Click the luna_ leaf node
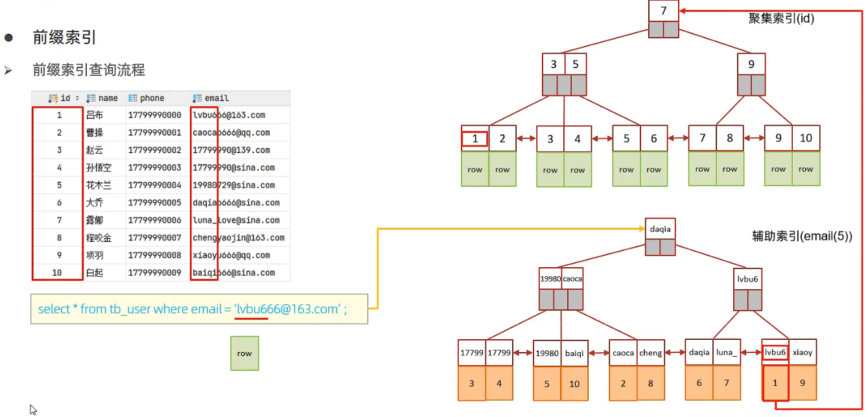 tap(727, 353)
